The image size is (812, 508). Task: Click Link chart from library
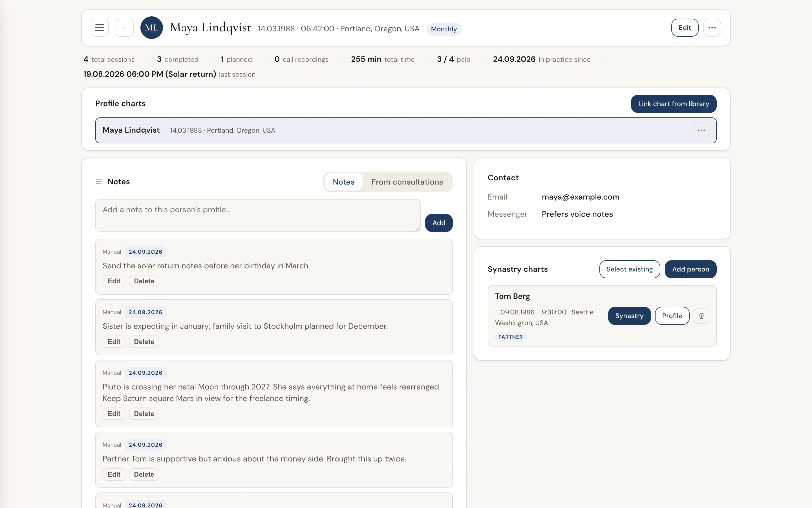[x=673, y=104]
